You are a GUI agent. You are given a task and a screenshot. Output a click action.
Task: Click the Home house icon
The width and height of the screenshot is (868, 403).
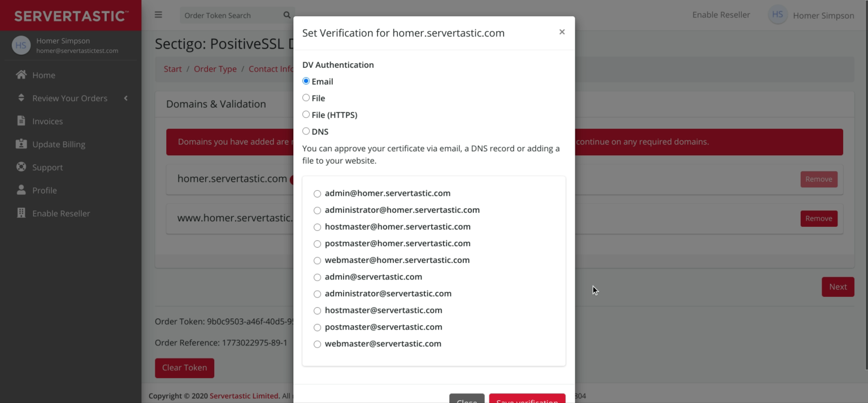pos(21,75)
